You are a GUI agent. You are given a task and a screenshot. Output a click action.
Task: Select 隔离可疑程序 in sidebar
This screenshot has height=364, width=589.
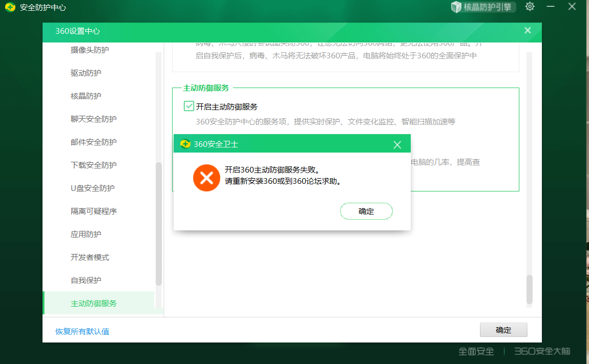(x=94, y=211)
